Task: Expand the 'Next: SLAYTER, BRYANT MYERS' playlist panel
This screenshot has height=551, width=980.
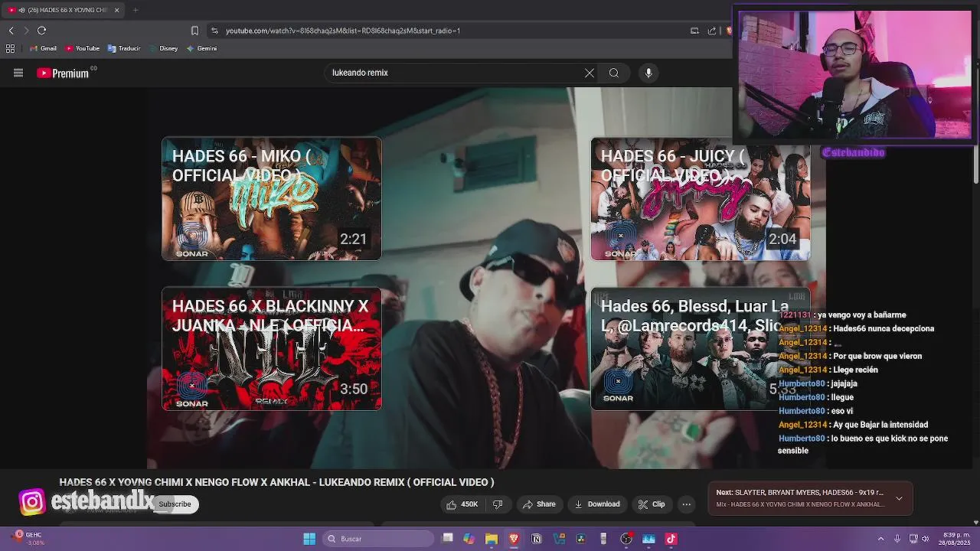Action: tap(899, 498)
